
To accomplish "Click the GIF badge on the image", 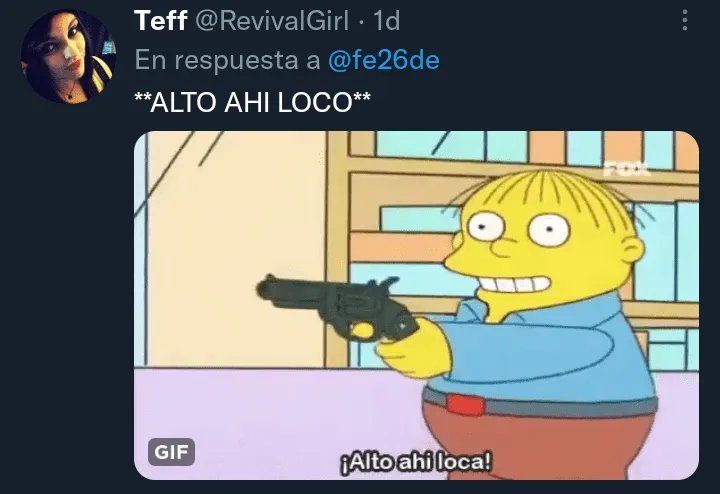I will pyautogui.click(x=171, y=452).
